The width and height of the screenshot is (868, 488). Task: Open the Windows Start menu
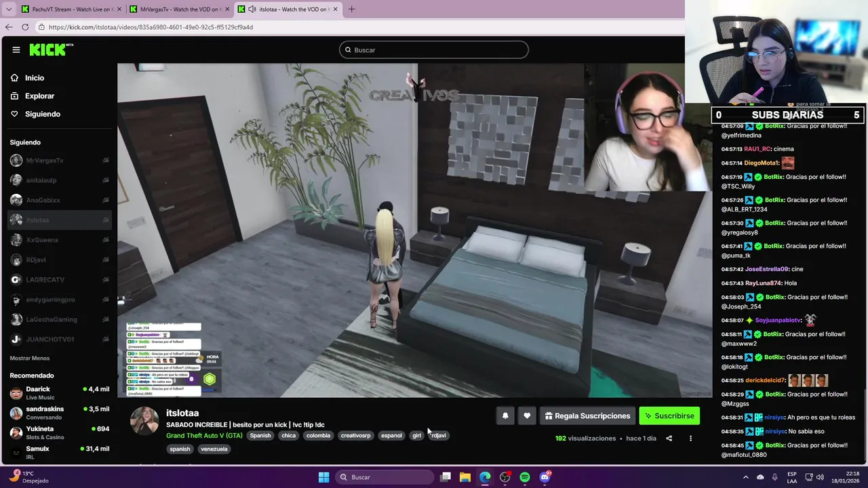click(x=323, y=477)
